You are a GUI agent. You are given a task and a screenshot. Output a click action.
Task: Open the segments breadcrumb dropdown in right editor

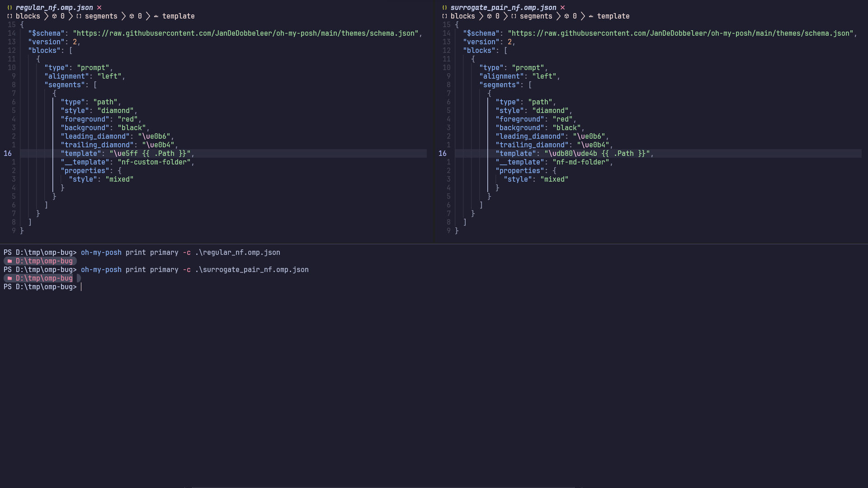536,16
